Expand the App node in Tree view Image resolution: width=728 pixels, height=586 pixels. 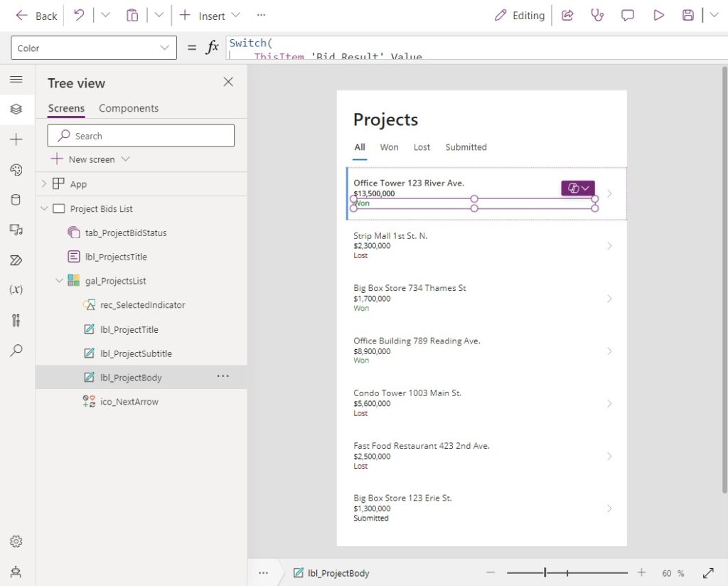44,183
